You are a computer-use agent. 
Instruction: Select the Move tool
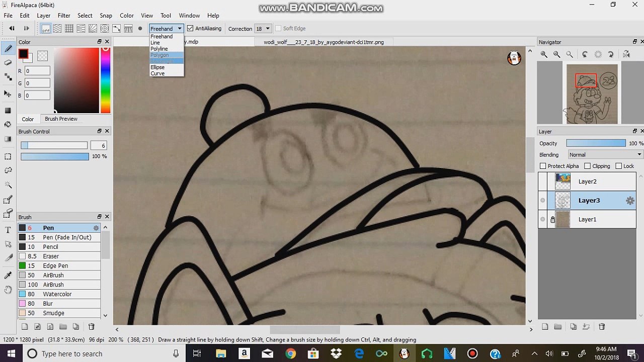[x=8, y=94]
